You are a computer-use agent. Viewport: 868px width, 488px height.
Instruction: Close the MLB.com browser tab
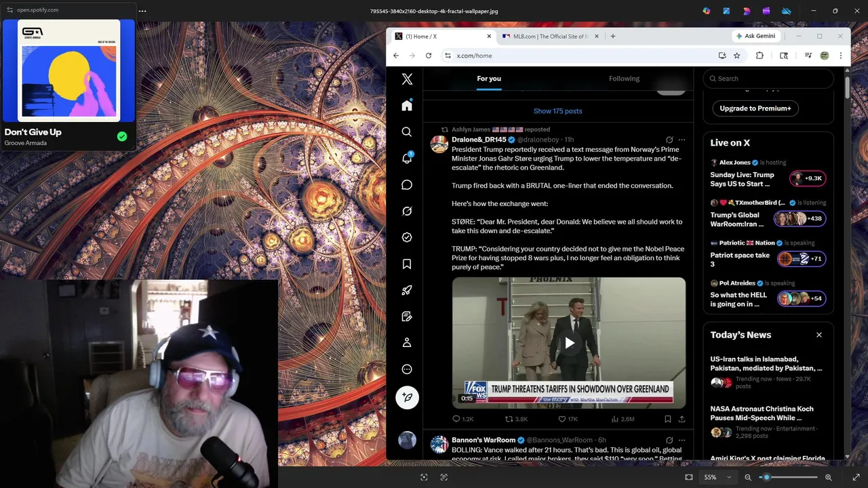click(x=597, y=37)
